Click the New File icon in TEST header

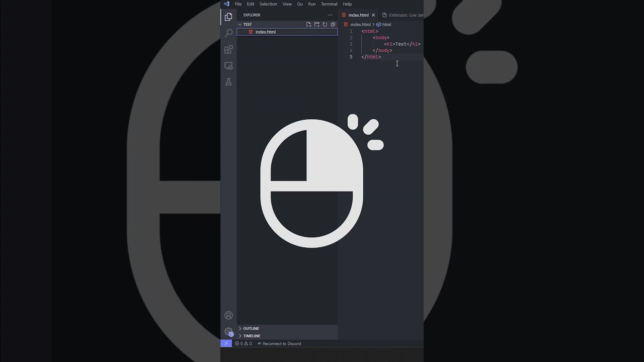(308, 24)
